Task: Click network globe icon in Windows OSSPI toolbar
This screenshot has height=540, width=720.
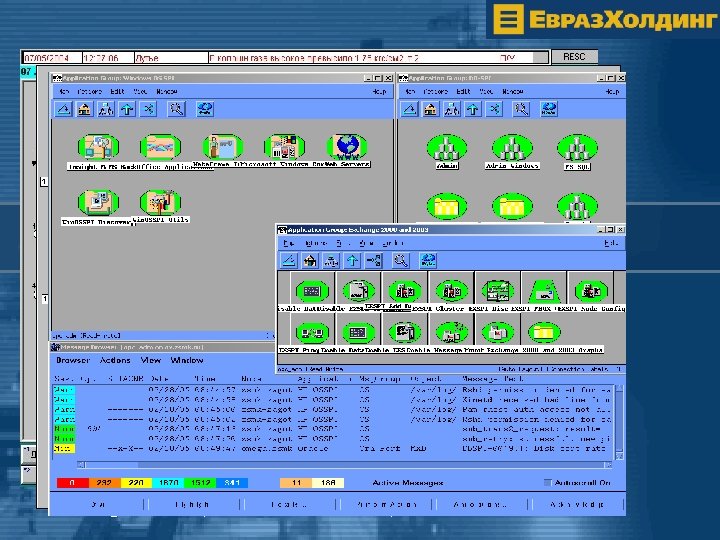Action: coord(205,109)
